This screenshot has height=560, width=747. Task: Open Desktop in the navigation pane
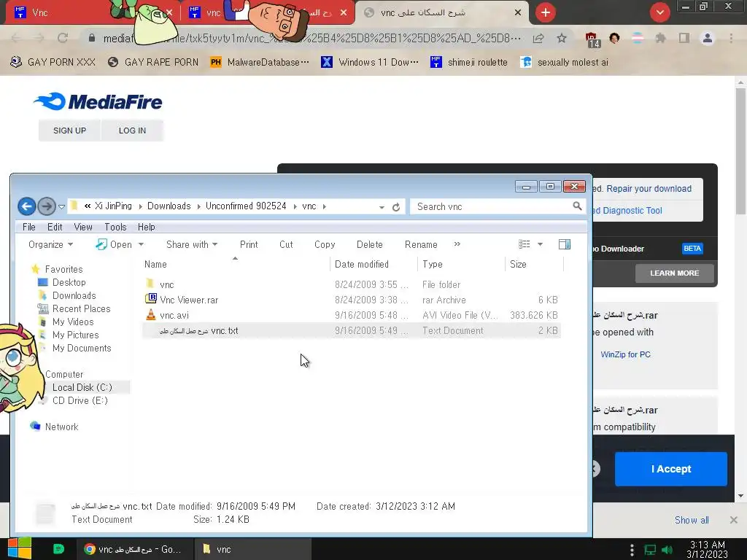pyautogui.click(x=69, y=282)
